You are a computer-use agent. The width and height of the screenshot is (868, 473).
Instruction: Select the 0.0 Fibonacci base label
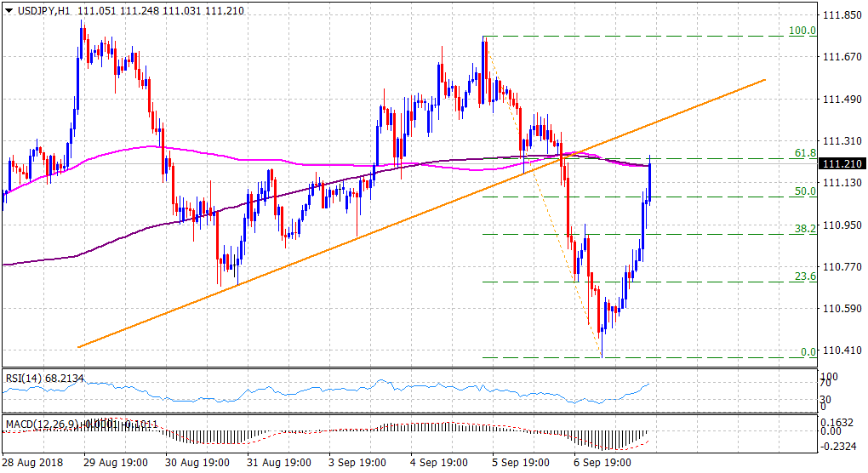[x=808, y=351]
